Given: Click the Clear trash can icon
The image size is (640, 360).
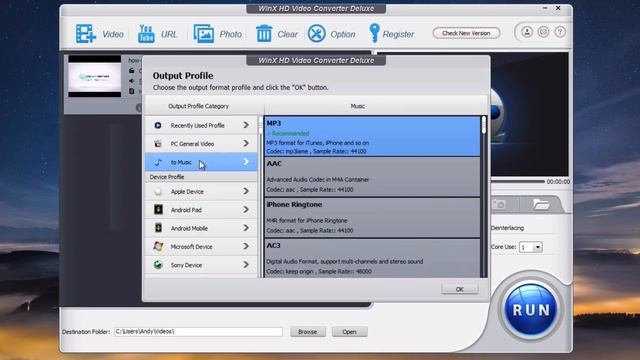Looking at the screenshot, I should 264,33.
